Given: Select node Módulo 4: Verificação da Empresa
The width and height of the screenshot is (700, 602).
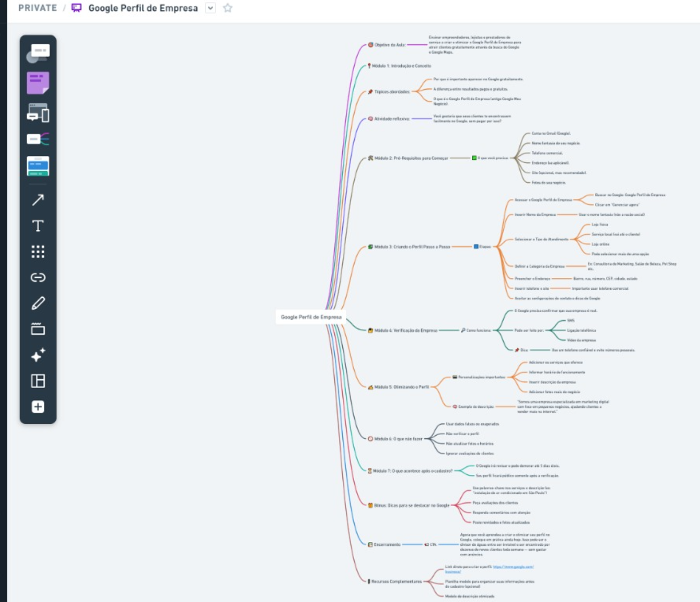Looking at the screenshot, I should (x=403, y=331).
